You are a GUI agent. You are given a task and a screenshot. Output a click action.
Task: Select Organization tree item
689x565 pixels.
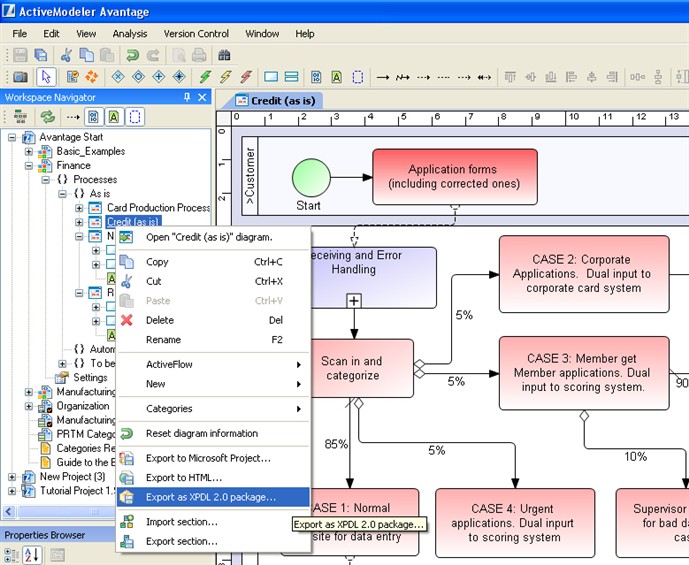83,406
